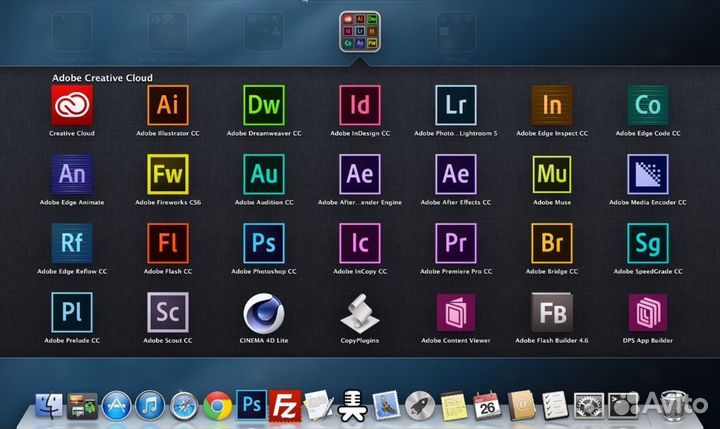
Task: Open the yellow Notes app in the Dock
Action: tap(453, 406)
